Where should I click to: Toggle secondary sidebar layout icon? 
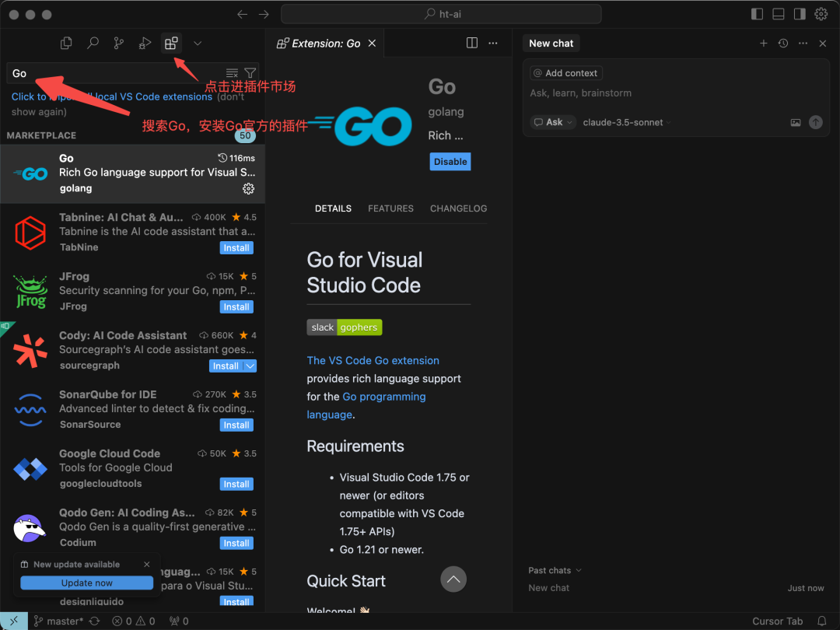(x=800, y=15)
